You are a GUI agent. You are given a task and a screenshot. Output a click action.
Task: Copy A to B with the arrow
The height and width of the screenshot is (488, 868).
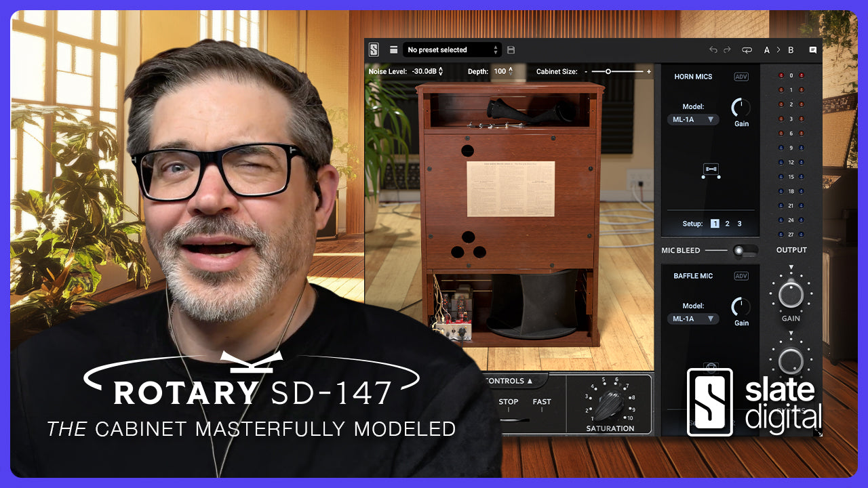[778, 49]
